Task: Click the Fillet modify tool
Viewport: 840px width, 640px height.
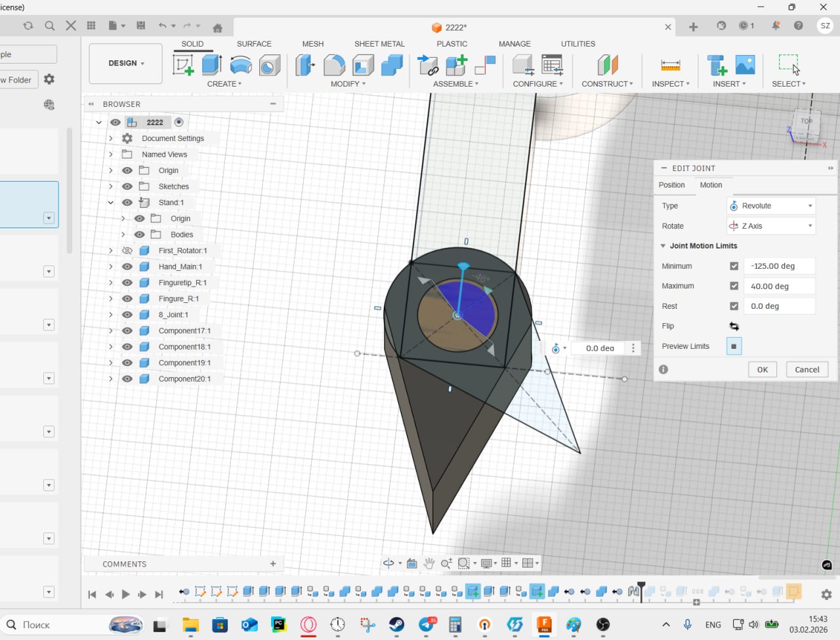Action: click(334, 65)
